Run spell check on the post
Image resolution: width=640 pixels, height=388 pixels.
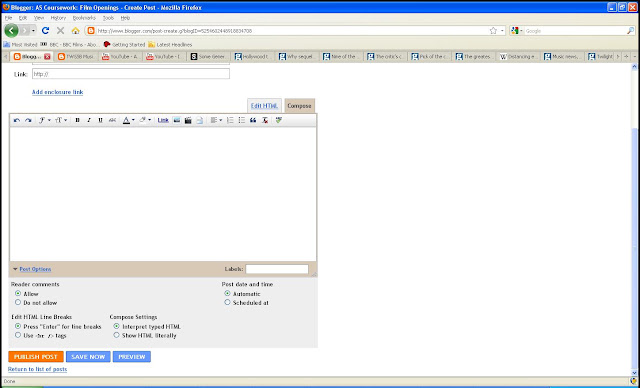click(x=279, y=120)
